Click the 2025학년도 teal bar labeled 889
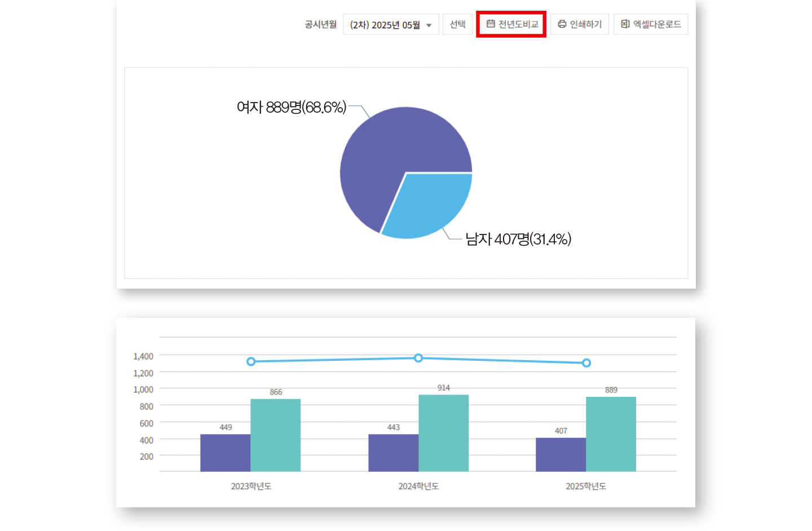812x531 pixels. click(611, 434)
